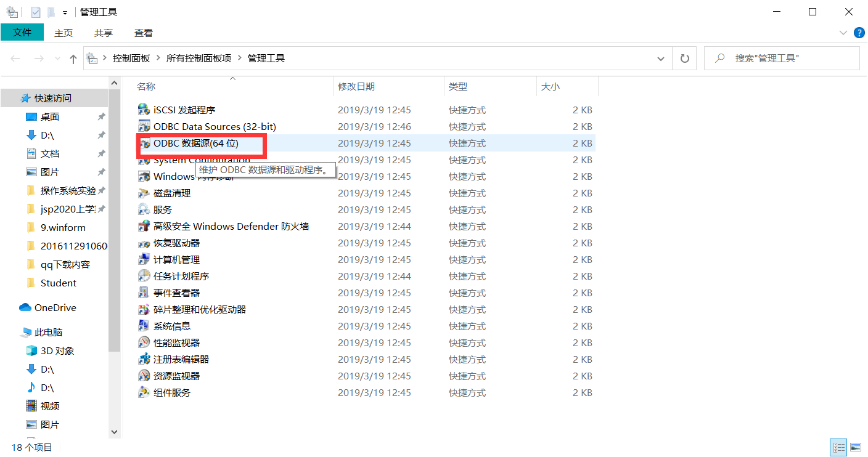
Task: Click 控制面板 breadcrumb in address bar
Action: pyautogui.click(x=131, y=59)
